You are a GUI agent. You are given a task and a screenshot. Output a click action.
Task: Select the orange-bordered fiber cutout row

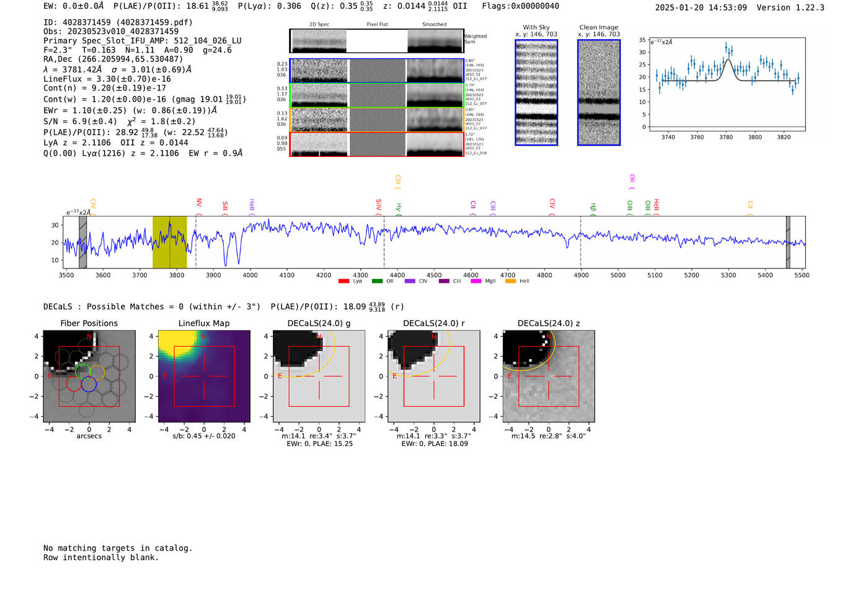pyautogui.click(x=376, y=120)
